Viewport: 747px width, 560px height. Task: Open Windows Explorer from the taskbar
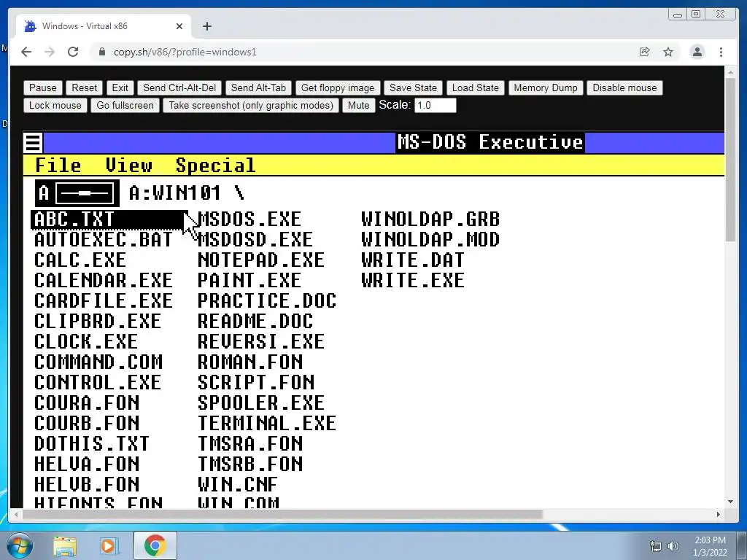click(64, 545)
